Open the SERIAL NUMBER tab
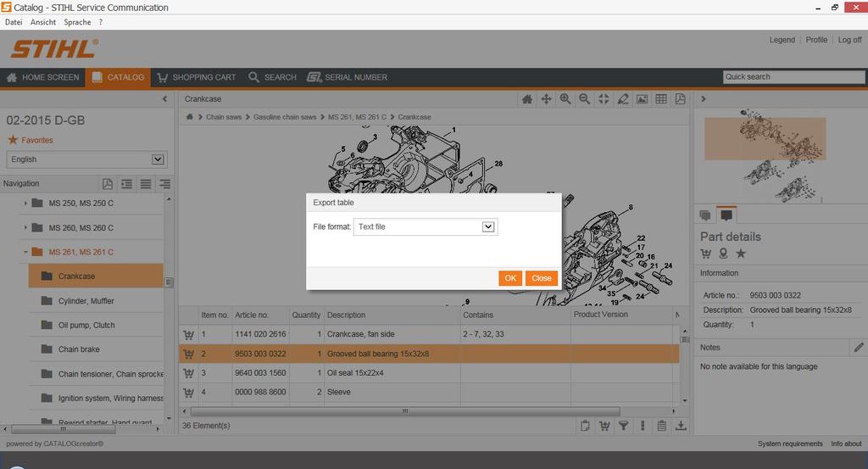The image size is (868, 469). pos(347,77)
